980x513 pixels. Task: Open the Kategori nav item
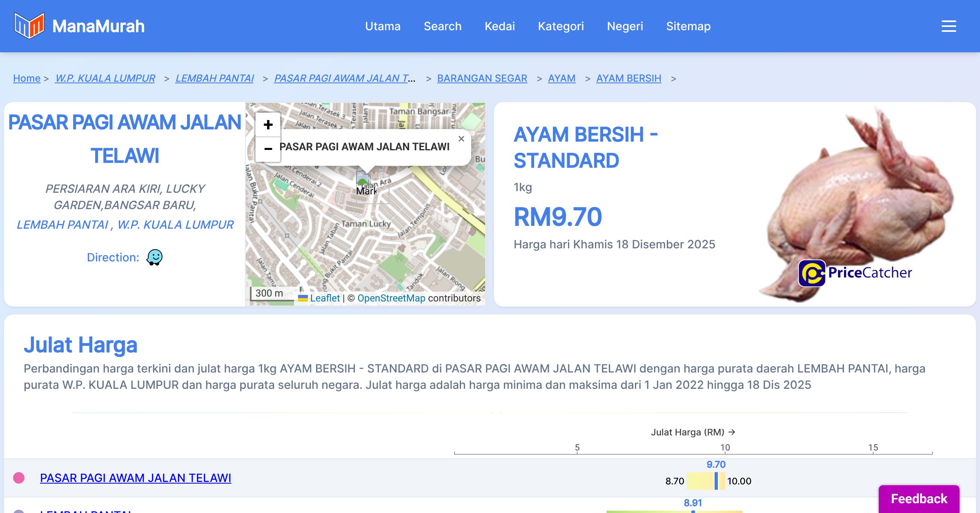(x=561, y=26)
